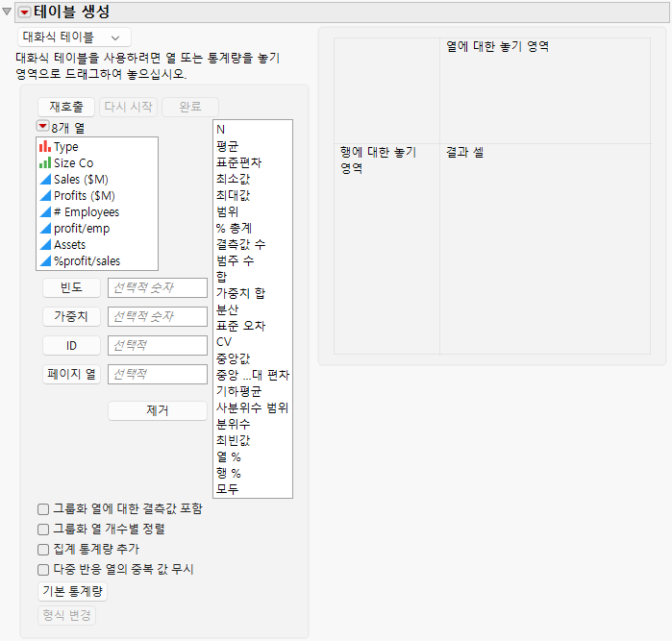
Task: Click the red triangle menu beside 테이블 생성
Action: click(24, 12)
